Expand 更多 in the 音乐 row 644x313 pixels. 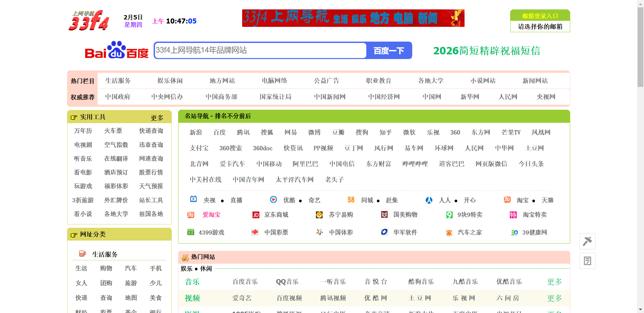click(x=554, y=282)
